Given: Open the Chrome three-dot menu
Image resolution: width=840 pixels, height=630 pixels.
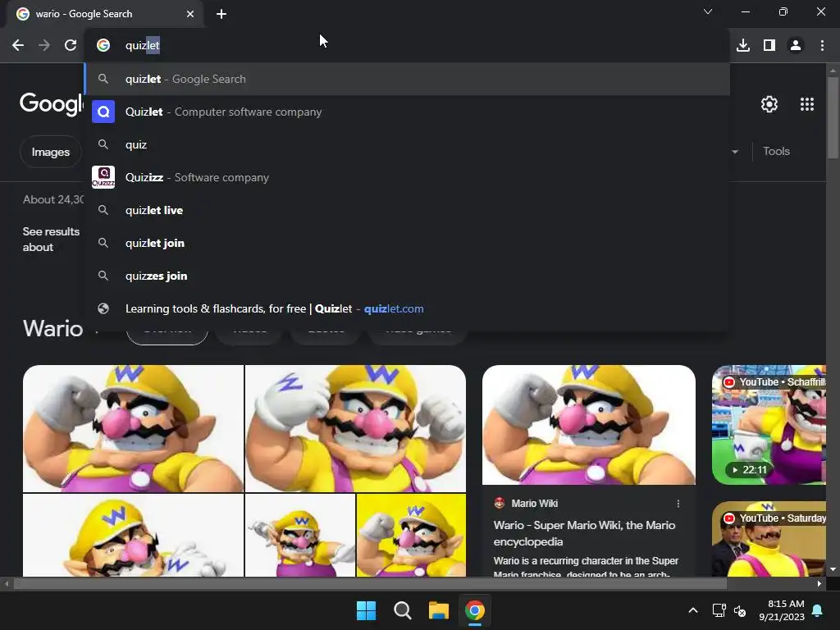Looking at the screenshot, I should 822,46.
